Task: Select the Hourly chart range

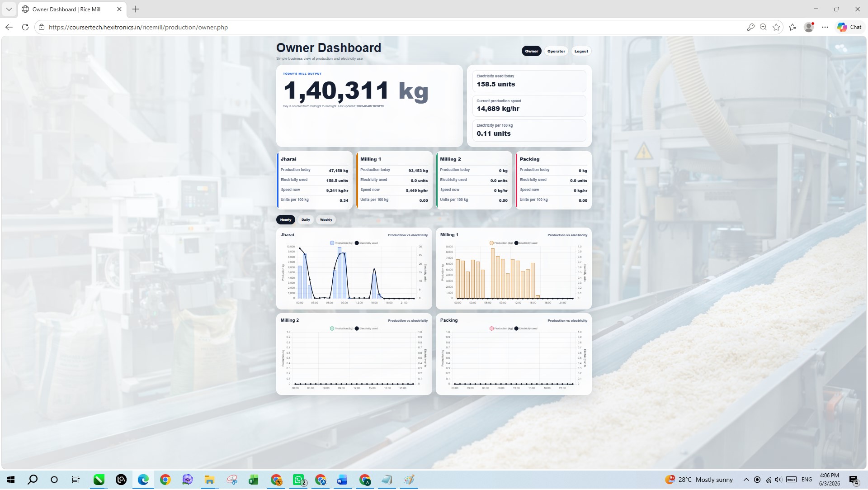Action: point(286,220)
